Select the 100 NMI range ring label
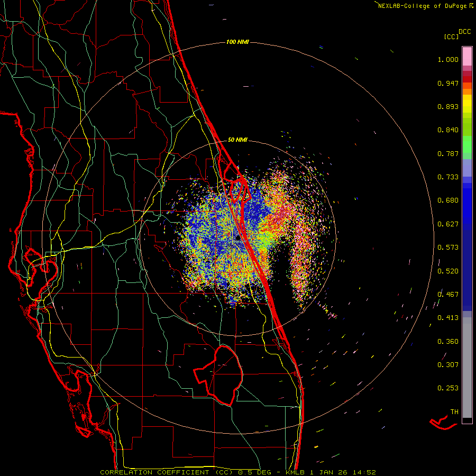476x476 pixels. coord(237,42)
